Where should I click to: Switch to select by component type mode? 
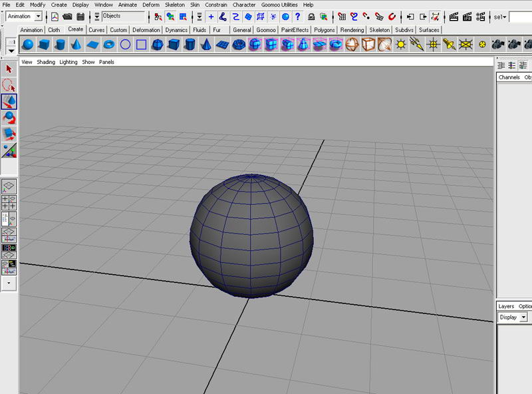183,17
